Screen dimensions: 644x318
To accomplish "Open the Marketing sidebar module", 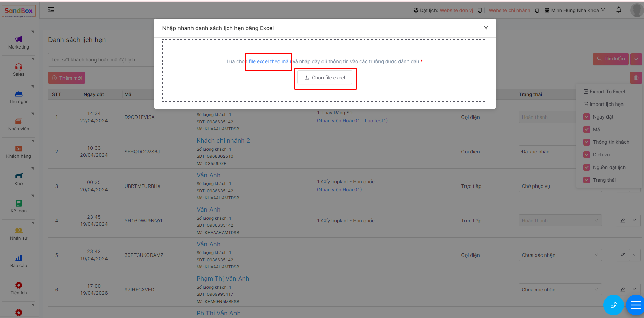I will [x=18, y=42].
